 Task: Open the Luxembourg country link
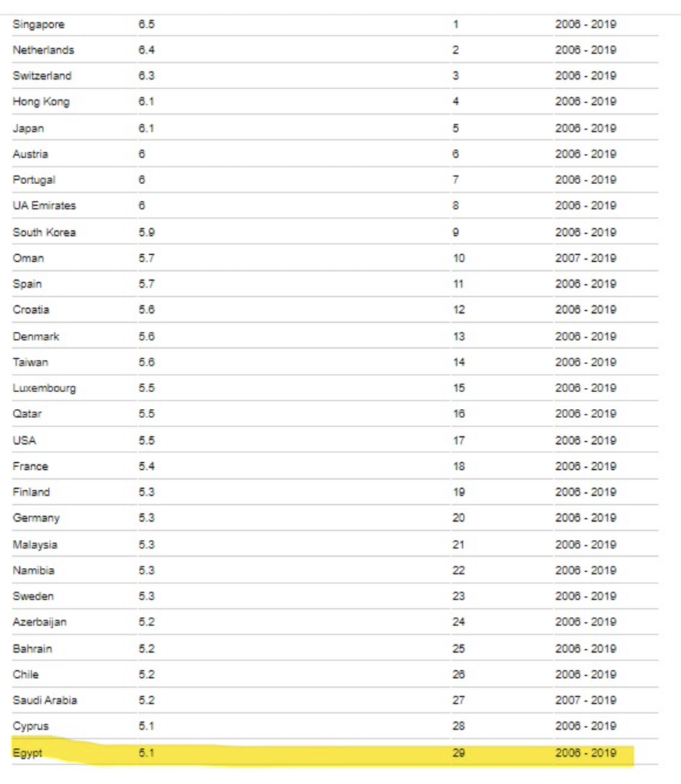44,388
